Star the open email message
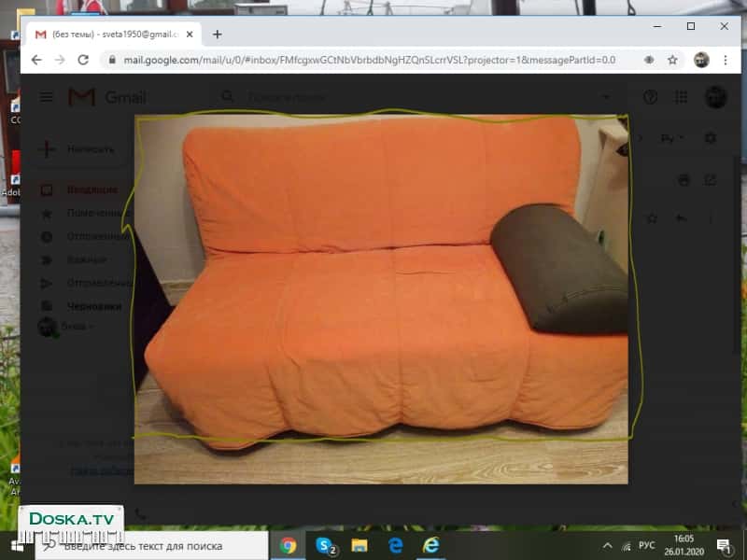The width and height of the screenshot is (747, 560). tap(653, 218)
